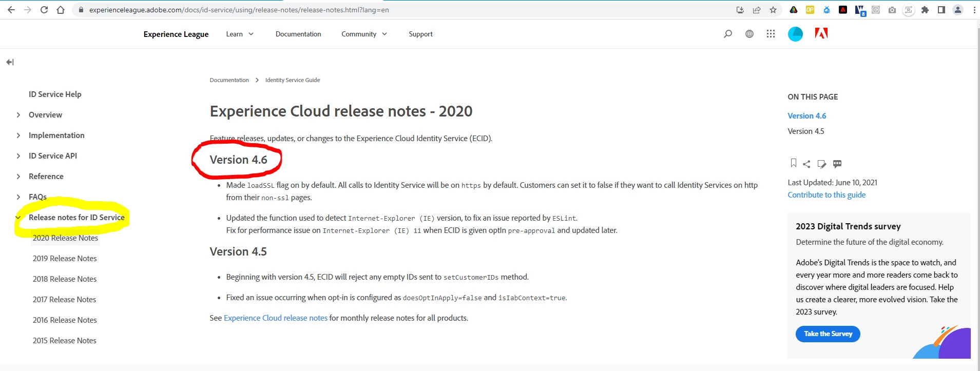980x371 pixels.
Task: Expand the Reference tree section
Action: pyautogui.click(x=18, y=177)
